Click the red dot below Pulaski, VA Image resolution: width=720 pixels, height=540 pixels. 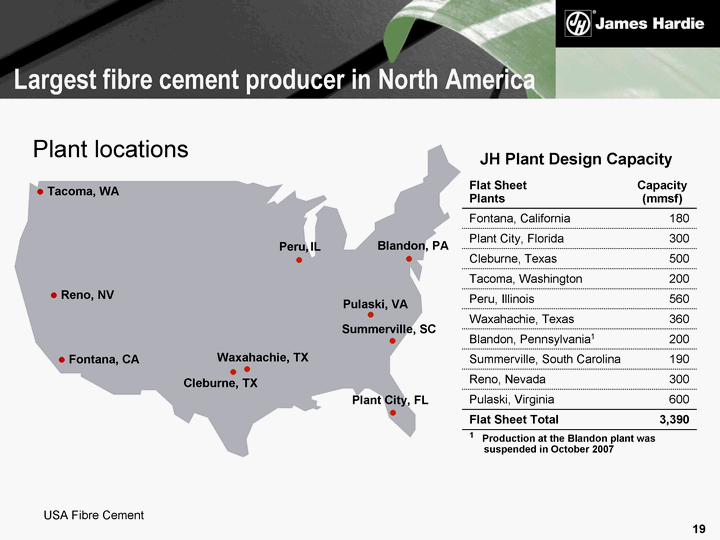pos(371,315)
